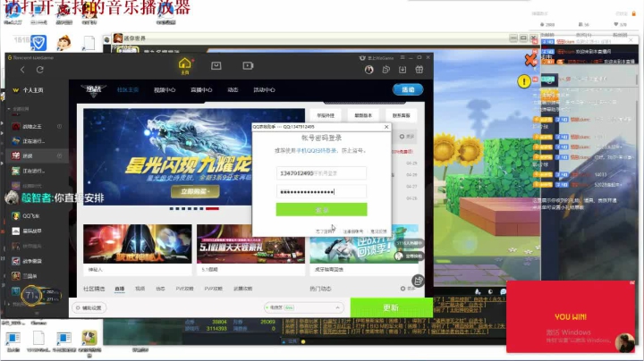
Task: Go back with the WeGame back arrow
Action: pyautogui.click(x=22, y=70)
